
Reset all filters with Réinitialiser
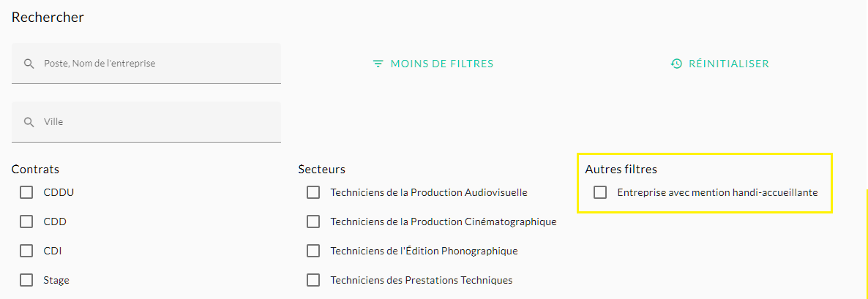click(719, 64)
